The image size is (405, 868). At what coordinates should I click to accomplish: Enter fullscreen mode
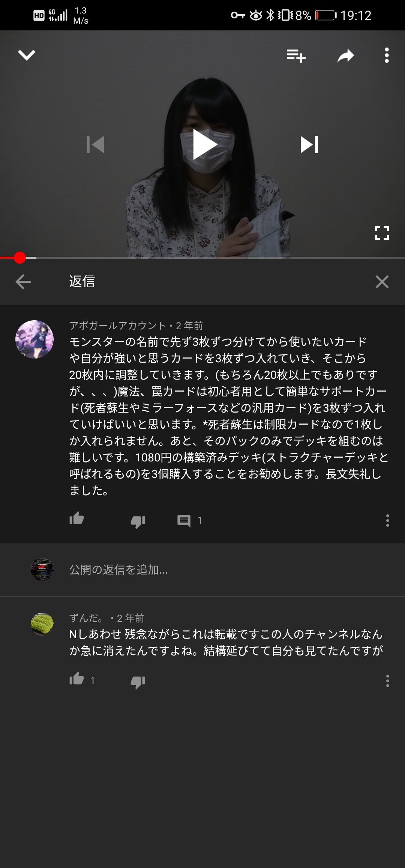point(382,233)
